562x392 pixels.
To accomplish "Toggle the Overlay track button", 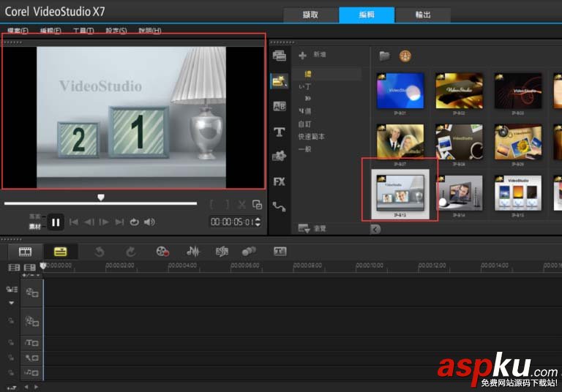I will tap(32, 321).
